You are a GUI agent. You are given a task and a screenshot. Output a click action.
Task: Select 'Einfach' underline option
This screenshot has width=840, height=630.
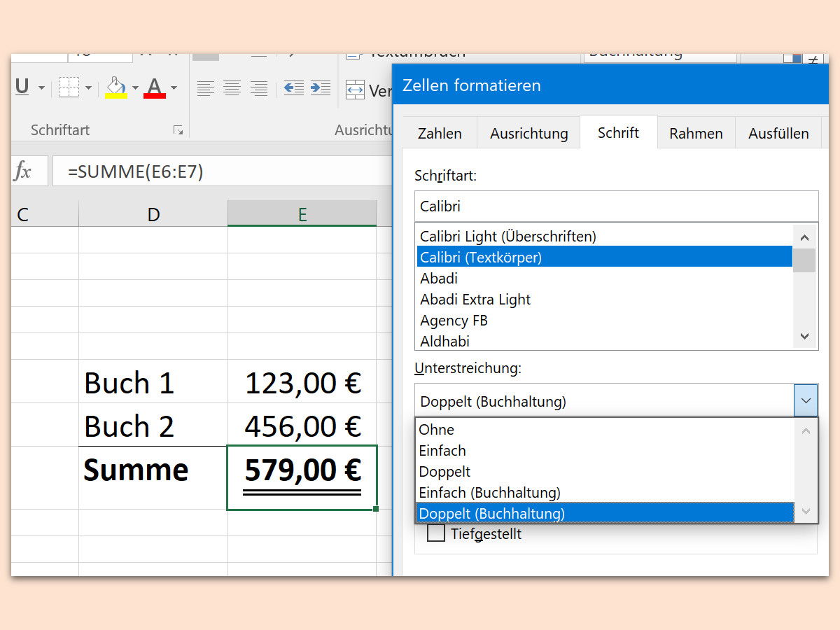click(x=605, y=450)
